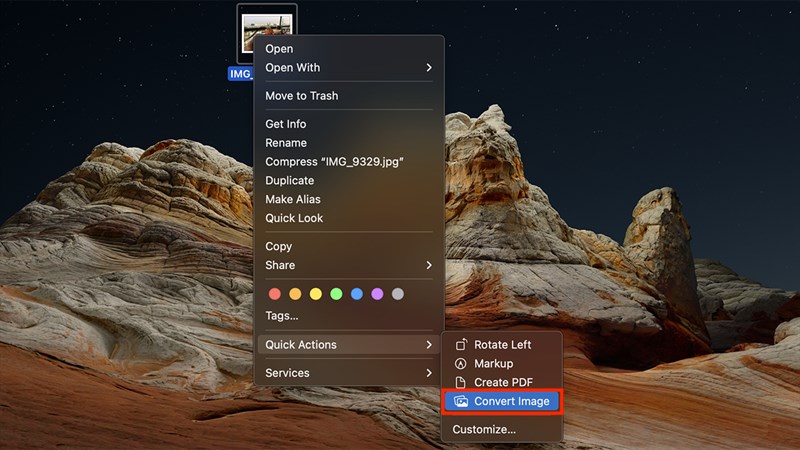Click the Markup pen icon
The height and width of the screenshot is (450, 800).
tap(461, 364)
